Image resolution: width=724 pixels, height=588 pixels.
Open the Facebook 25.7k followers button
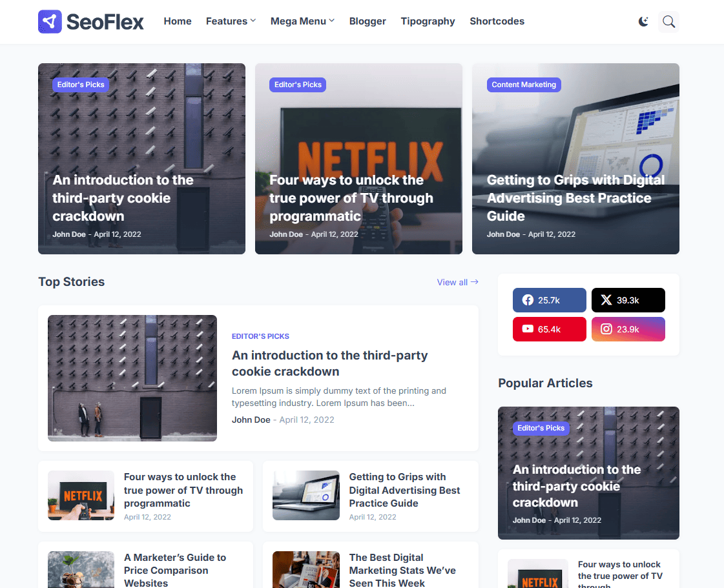tap(549, 300)
